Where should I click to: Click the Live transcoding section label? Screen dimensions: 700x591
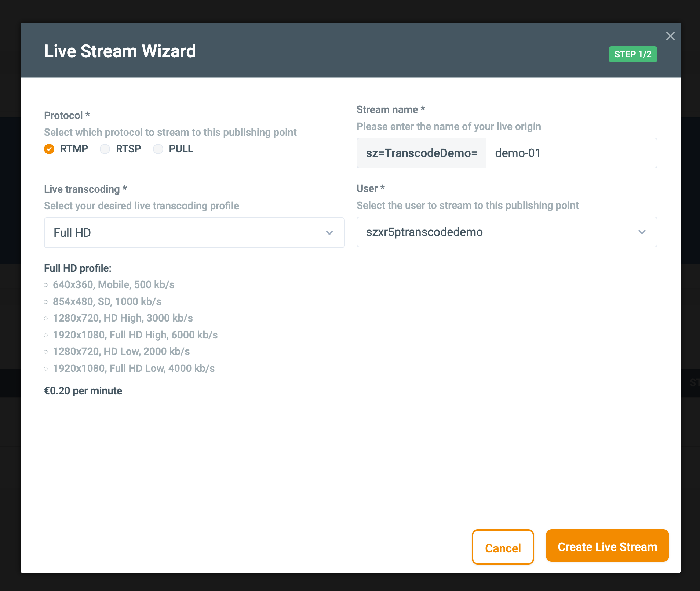(85, 189)
